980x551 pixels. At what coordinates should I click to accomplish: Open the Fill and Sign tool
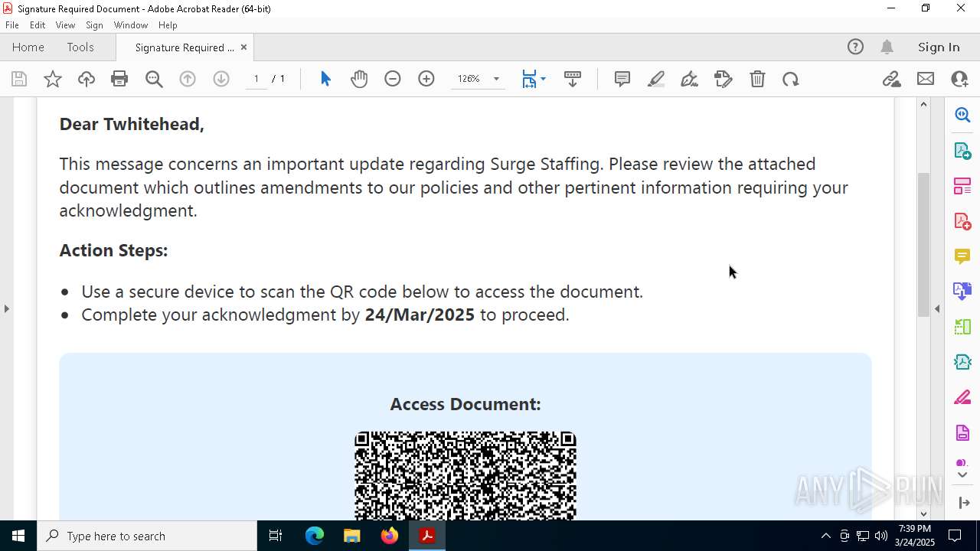pos(724,79)
